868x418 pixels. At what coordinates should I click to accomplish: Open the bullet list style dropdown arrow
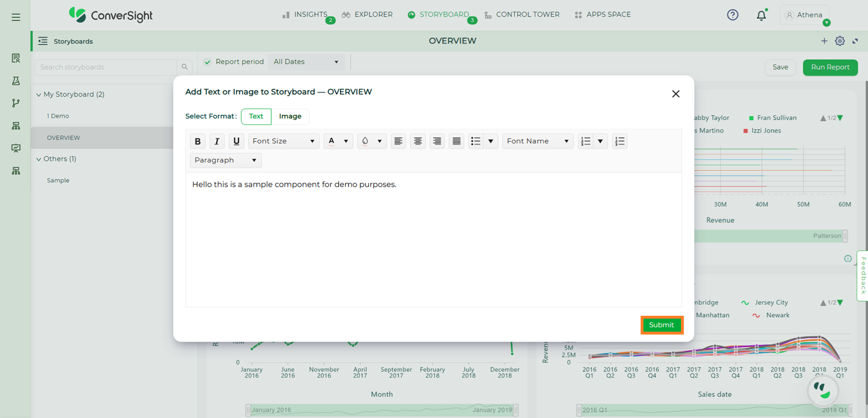click(x=491, y=141)
